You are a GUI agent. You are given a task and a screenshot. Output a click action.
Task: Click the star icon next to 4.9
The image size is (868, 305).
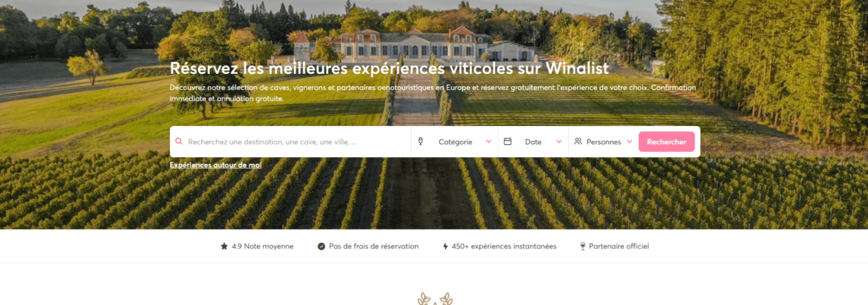(224, 246)
